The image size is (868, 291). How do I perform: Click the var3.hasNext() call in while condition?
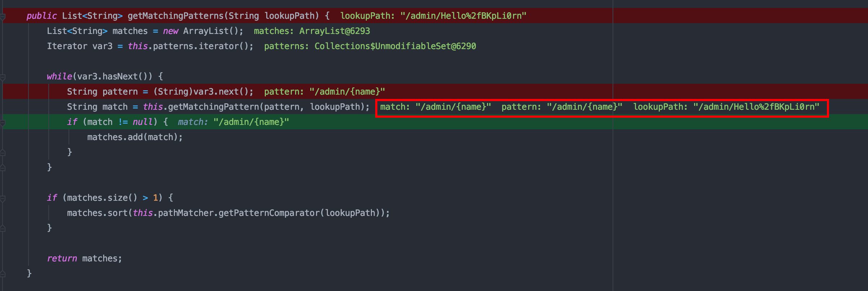(115, 77)
